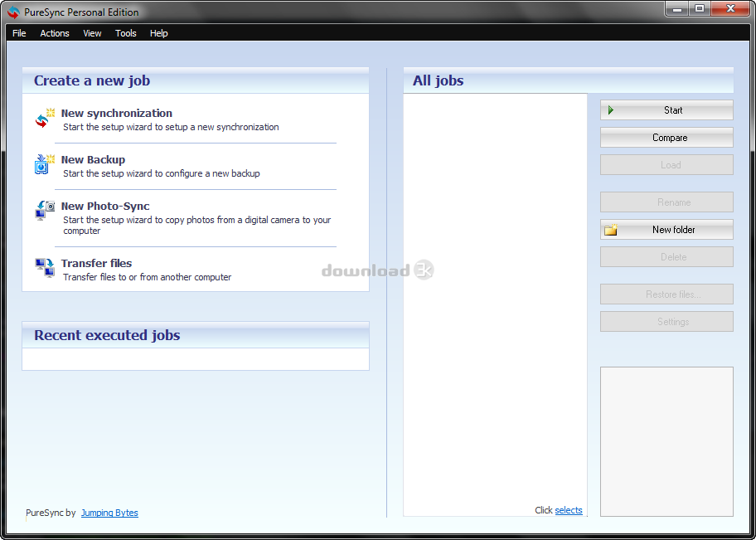Start the New synchronization wizard
This screenshot has height=540, width=756.
(x=117, y=114)
